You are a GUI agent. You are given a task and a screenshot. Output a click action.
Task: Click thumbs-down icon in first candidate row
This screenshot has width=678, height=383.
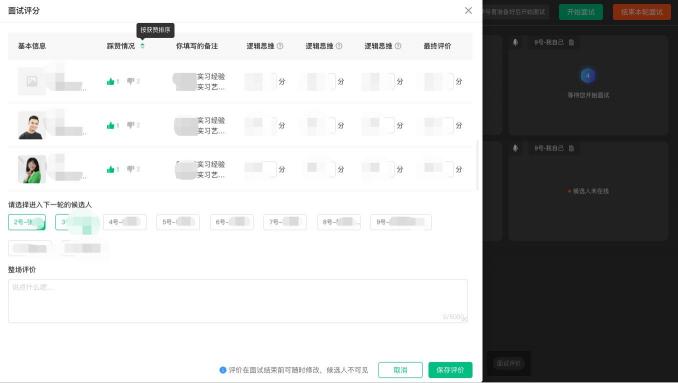click(131, 81)
